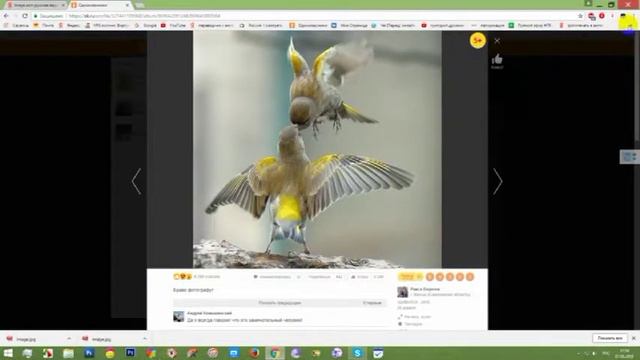
Task: Open the side widget on right edge
Action: 630,157
